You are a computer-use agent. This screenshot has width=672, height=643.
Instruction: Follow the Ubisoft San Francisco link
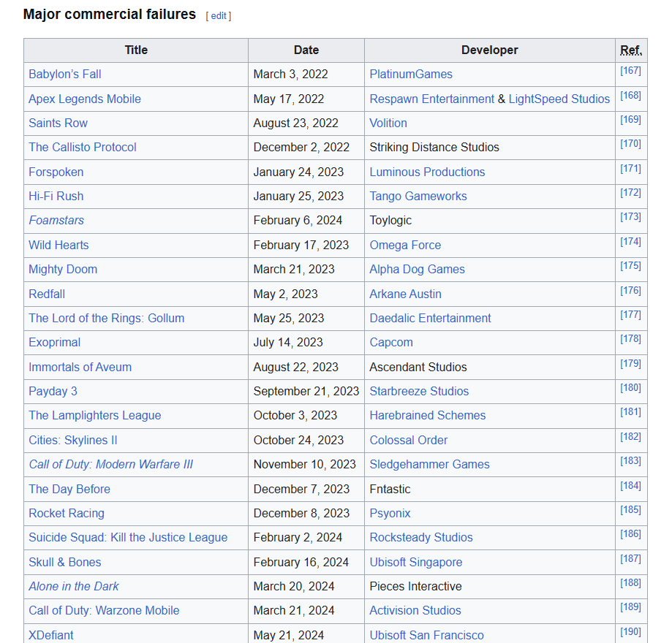pyautogui.click(x=427, y=635)
